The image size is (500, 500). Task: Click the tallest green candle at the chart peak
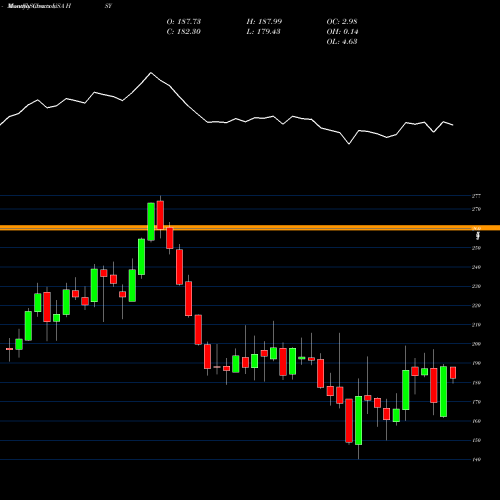151,221
